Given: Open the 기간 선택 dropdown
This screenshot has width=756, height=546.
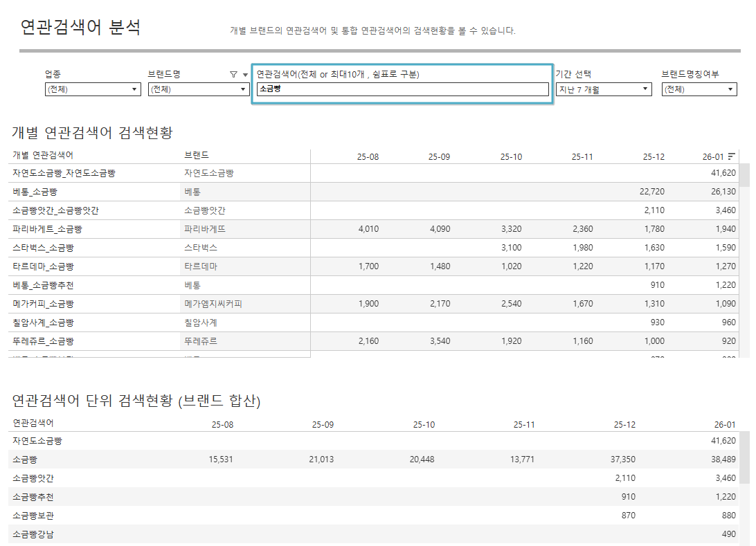Looking at the screenshot, I should pos(603,89).
